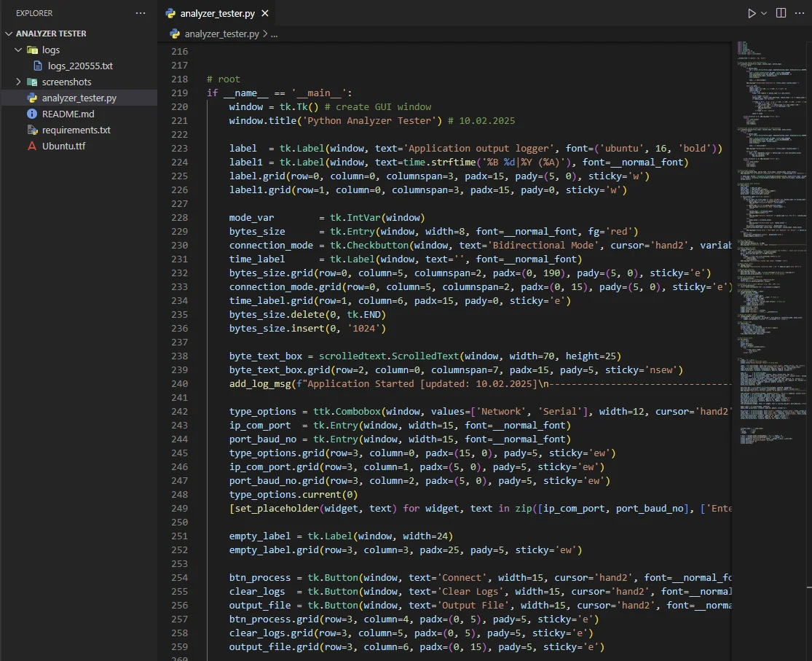Select analyzer_tester.py in the explorer
This screenshot has width=812, height=661.
tap(79, 98)
